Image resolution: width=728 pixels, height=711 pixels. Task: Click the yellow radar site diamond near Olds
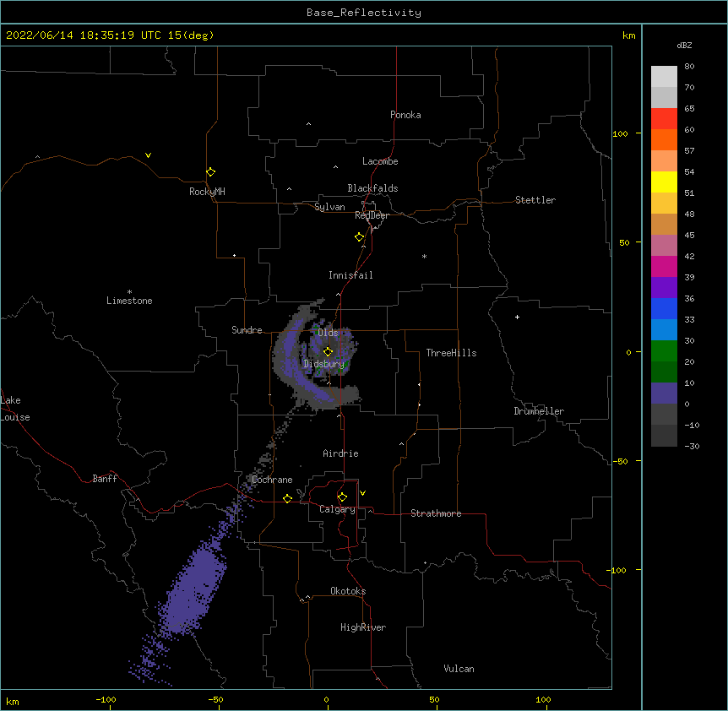328,352
